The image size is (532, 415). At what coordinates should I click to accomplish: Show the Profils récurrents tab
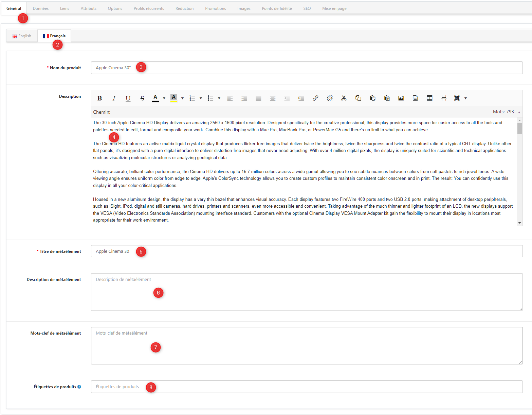tap(149, 8)
